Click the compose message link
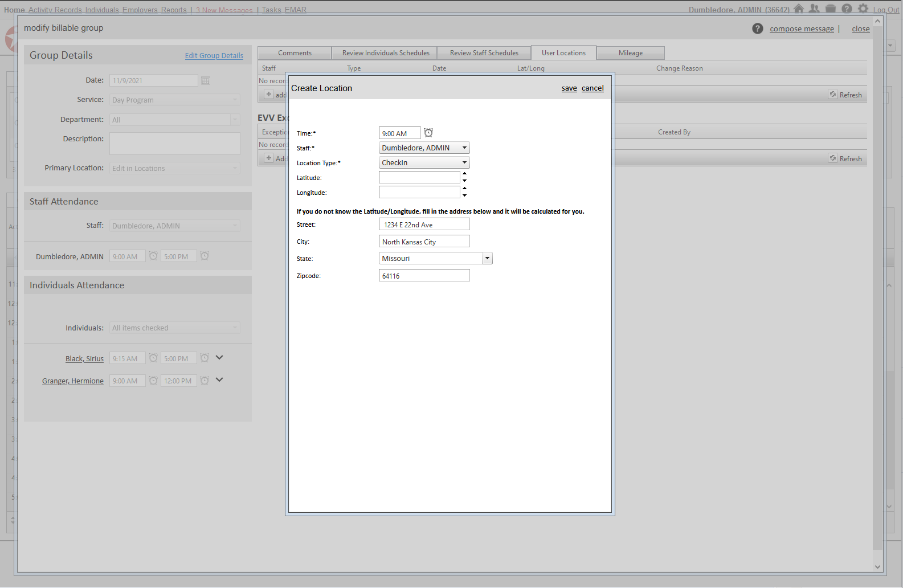903x588 pixels. pyautogui.click(x=802, y=29)
